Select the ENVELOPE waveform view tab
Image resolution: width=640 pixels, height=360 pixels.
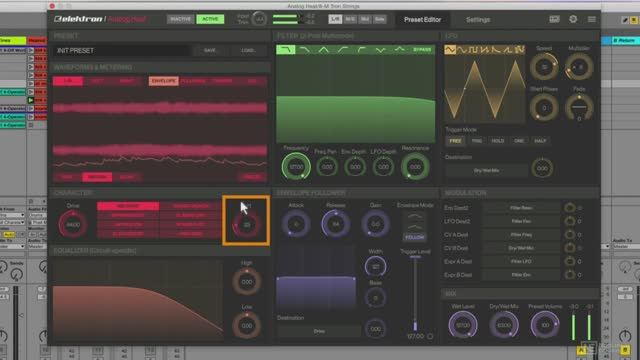pyautogui.click(x=163, y=81)
